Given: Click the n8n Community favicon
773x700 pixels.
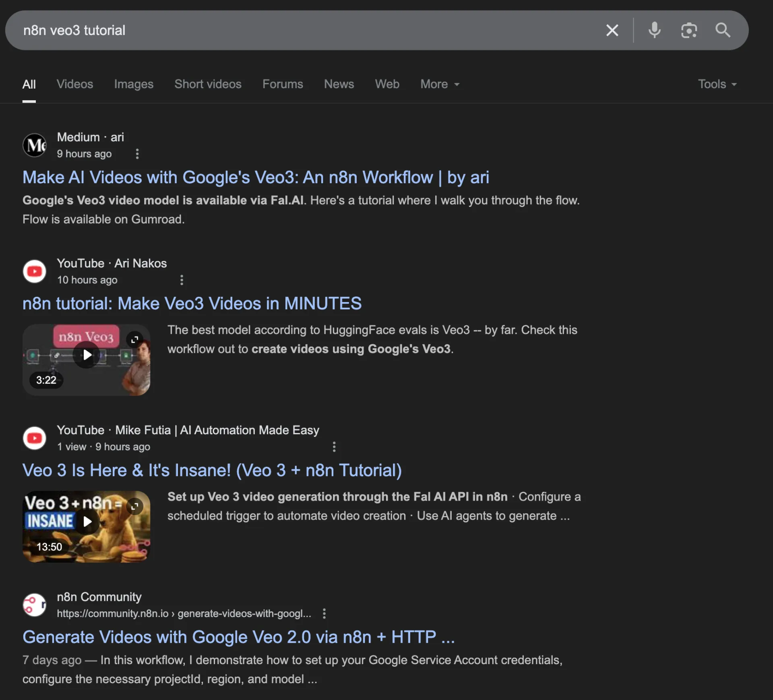Looking at the screenshot, I should 35,605.
